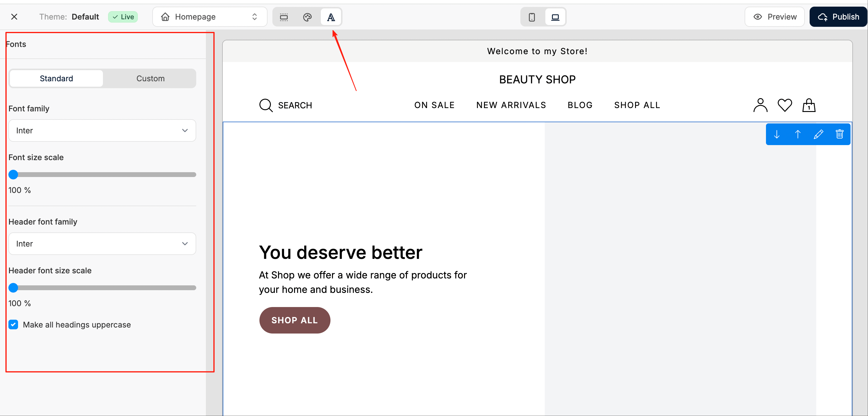The image size is (868, 416).
Task: Click the SEARCH label in store header
Action: coord(295,105)
